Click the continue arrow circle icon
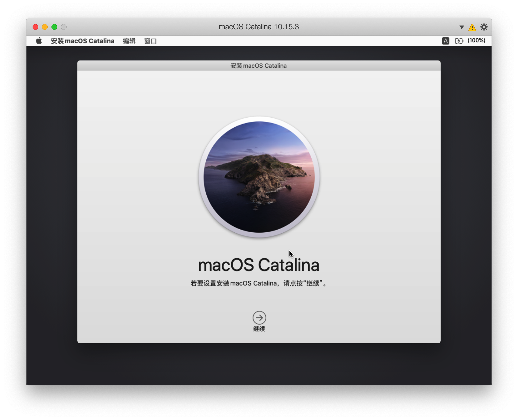Viewport: 518px width, 420px height. [x=259, y=317]
